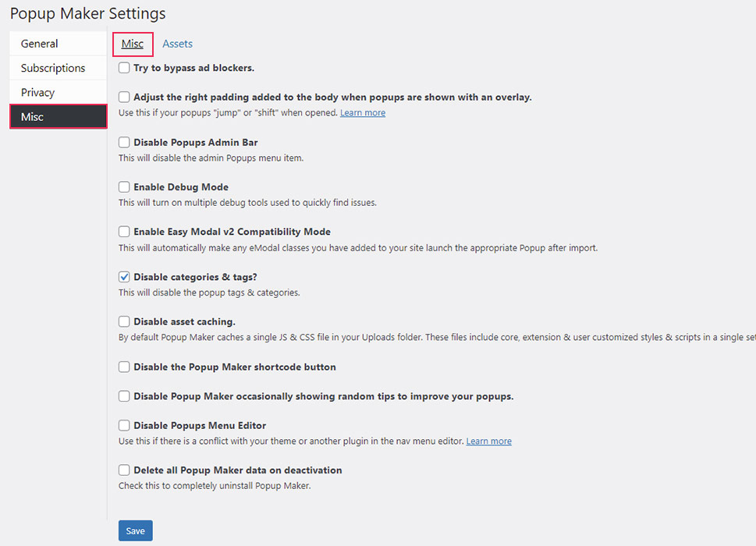The width and height of the screenshot is (756, 546).
Task: Check the Adjust right padding option
Action: click(x=124, y=97)
